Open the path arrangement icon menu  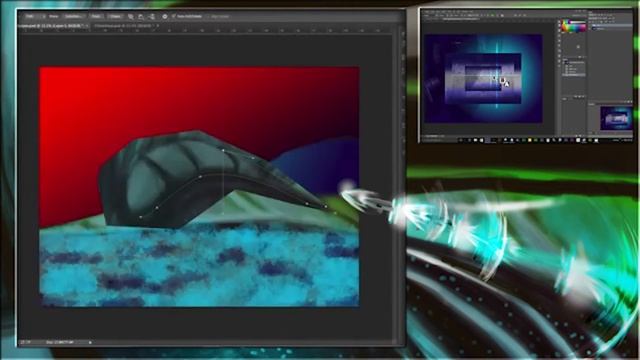click(x=152, y=16)
